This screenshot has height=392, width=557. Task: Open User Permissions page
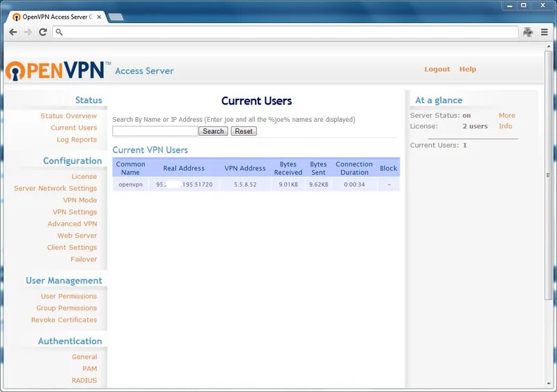click(x=69, y=296)
